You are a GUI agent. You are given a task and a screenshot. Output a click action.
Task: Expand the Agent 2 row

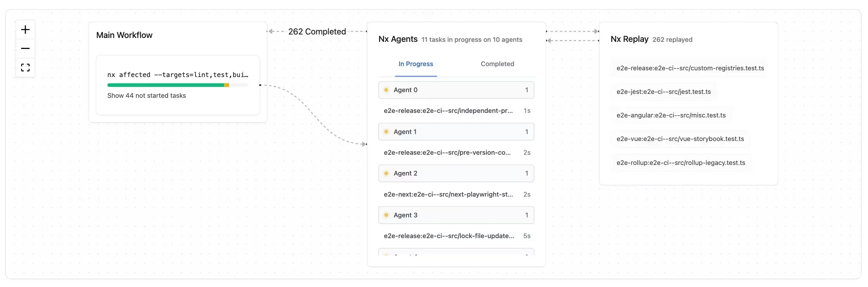(x=456, y=173)
